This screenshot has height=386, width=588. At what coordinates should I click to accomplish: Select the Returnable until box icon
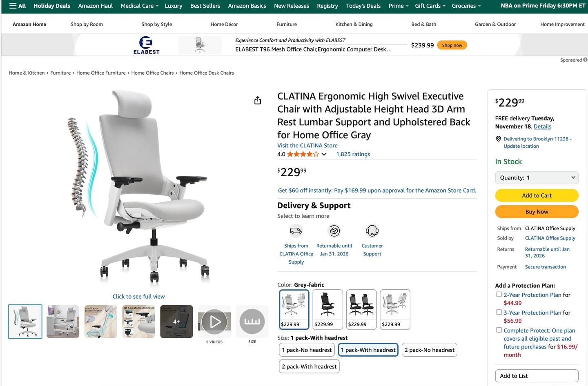(x=334, y=231)
